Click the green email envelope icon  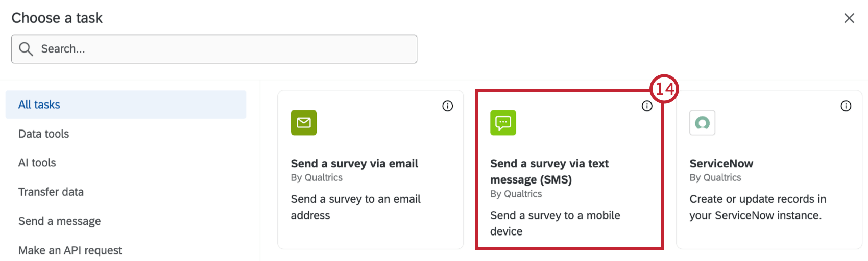pos(304,122)
